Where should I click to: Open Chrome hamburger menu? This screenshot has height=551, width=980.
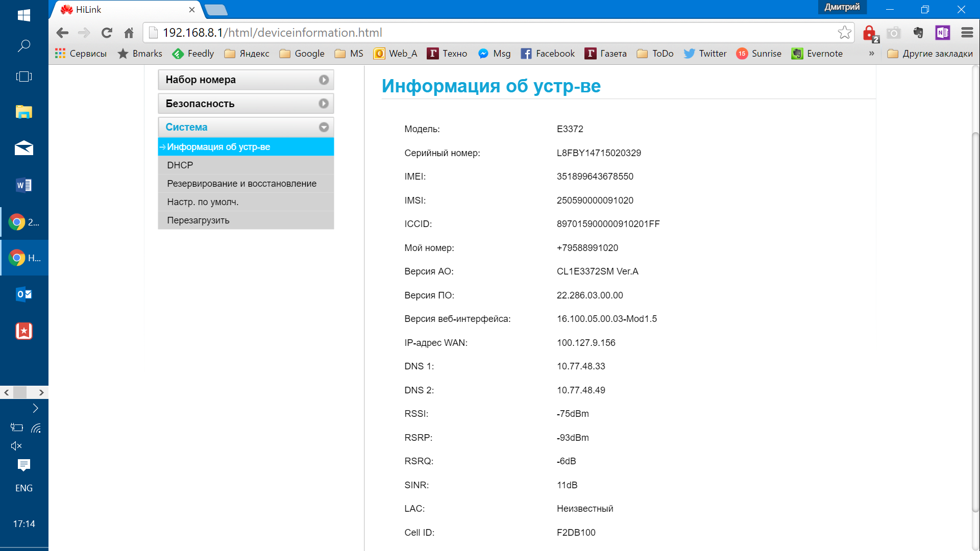tap(967, 33)
